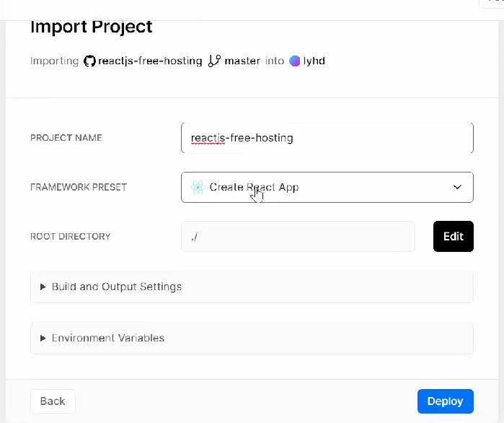The width and height of the screenshot is (504, 423).
Task: Click the reactjs-free-hosting repository name in header
Action: coord(150,61)
